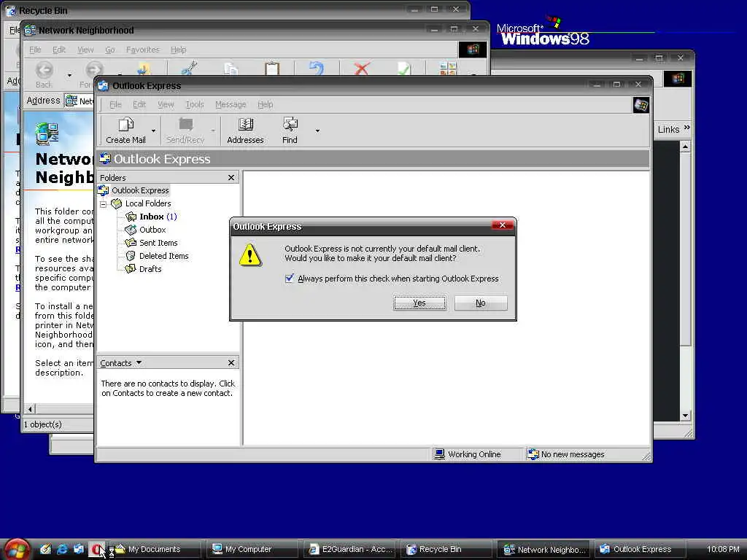
Task: Click the Outlook Express title bar icon
Action: coord(103,86)
